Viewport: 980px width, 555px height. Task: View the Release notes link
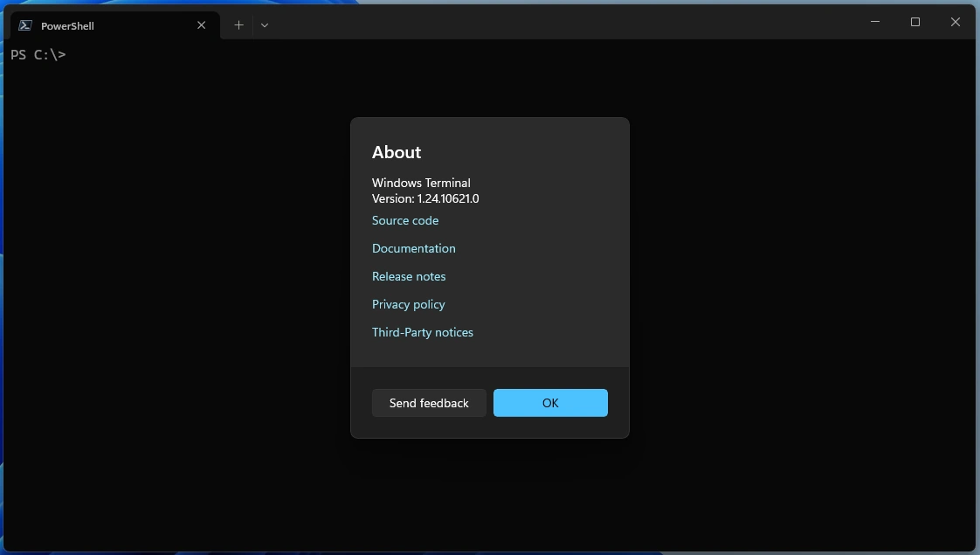tap(409, 276)
